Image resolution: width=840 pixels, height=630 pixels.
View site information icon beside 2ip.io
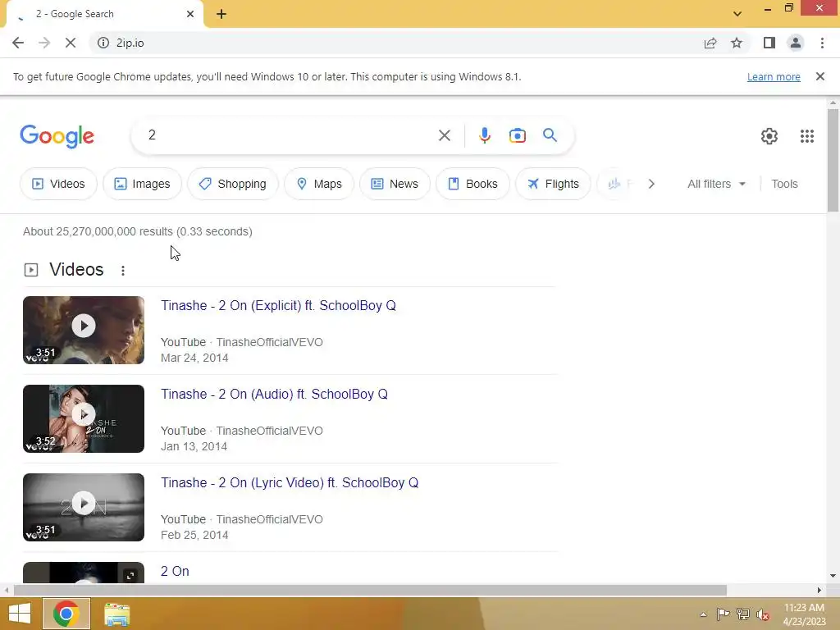click(103, 43)
